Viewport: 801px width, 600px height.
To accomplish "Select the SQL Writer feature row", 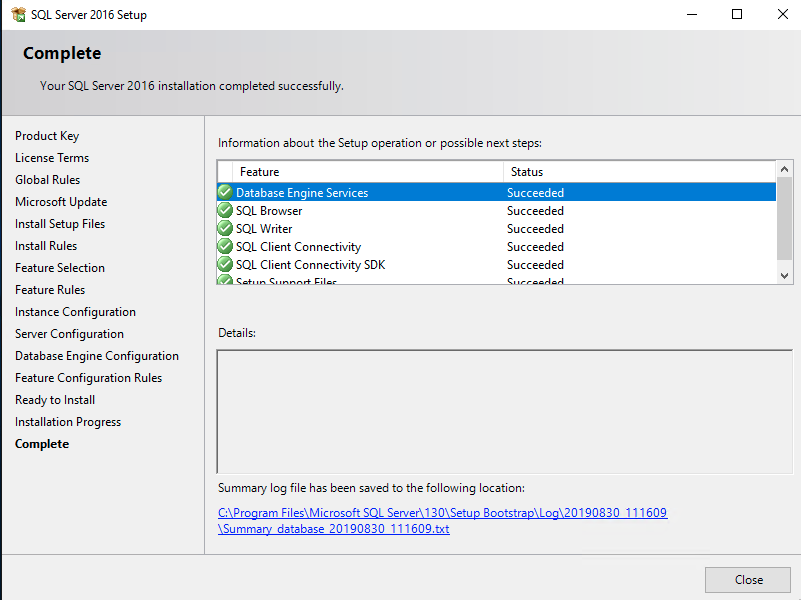I will tap(400, 229).
